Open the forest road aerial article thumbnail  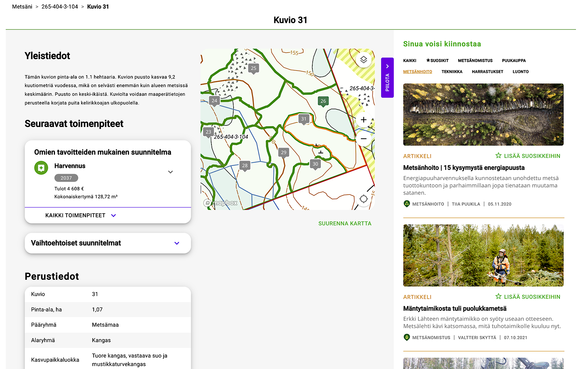[483, 115]
